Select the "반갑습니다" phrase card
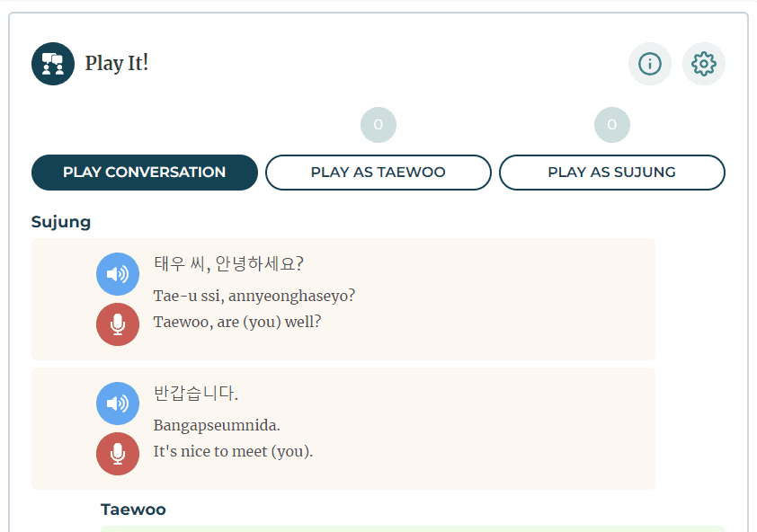Image resolution: width=757 pixels, height=532 pixels. [344, 426]
